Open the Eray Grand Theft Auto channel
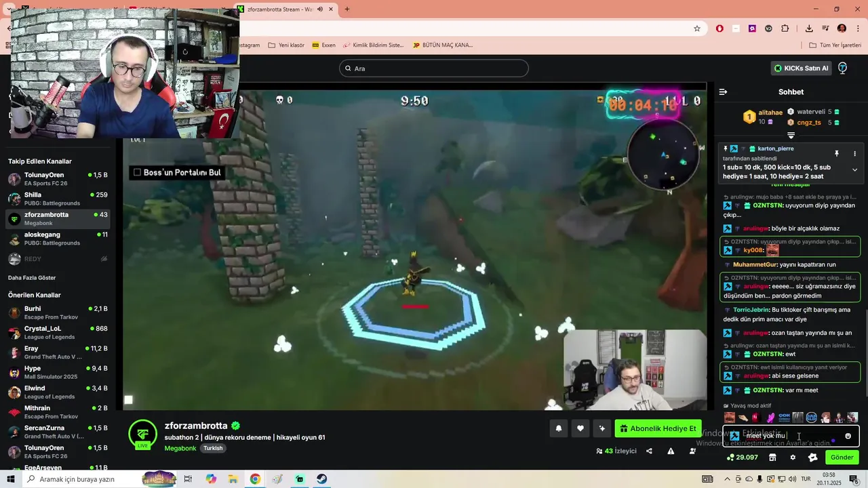 coord(58,352)
